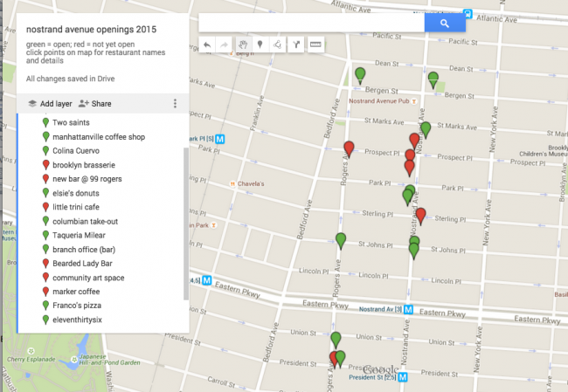
Task: Click the map description text
Action: point(95,52)
